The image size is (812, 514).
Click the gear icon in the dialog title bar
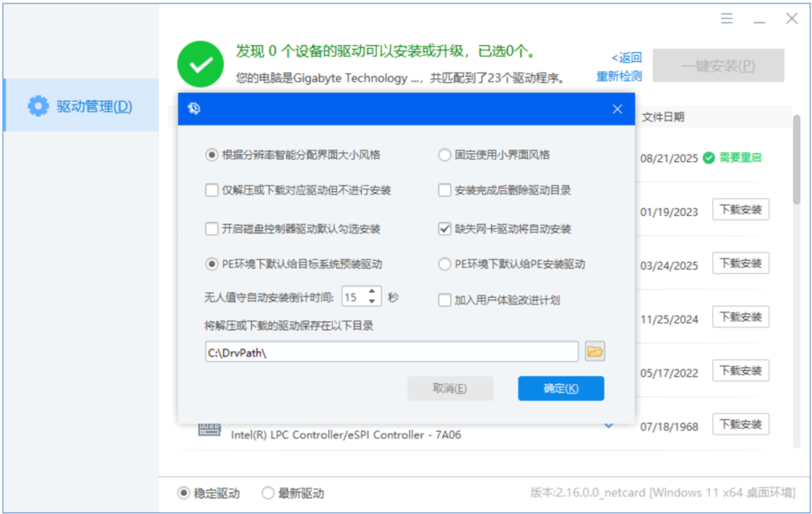[194, 108]
